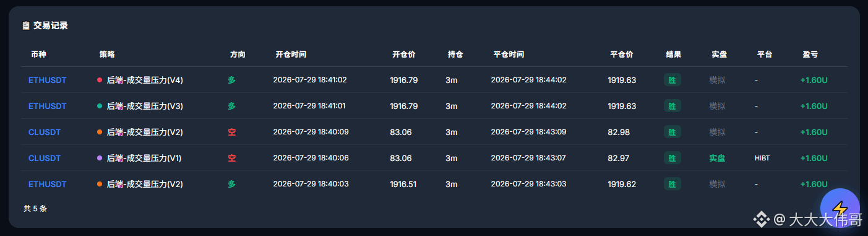Screen dimensions: 868x236
Task: Open CLUSDT link in the V1 row
Action: tap(45, 158)
